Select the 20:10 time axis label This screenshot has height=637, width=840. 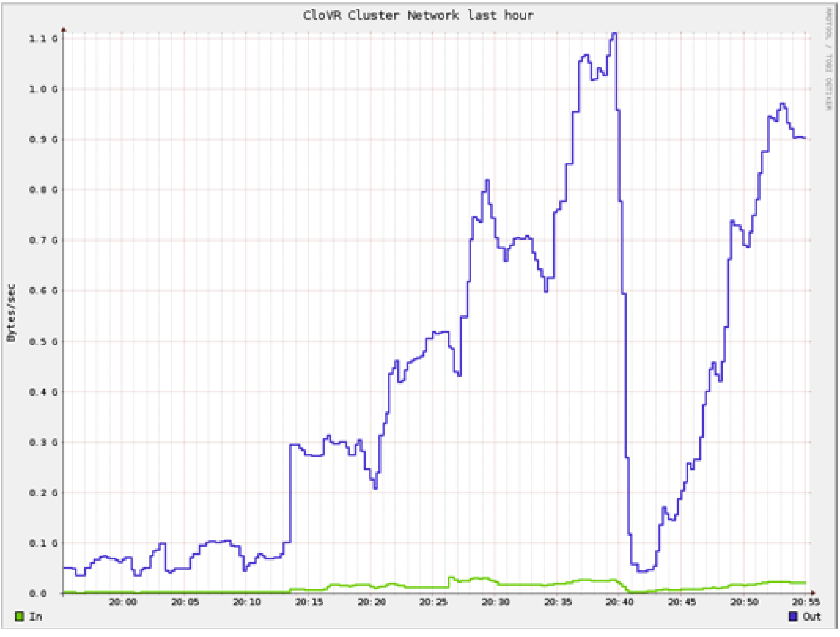point(247,602)
